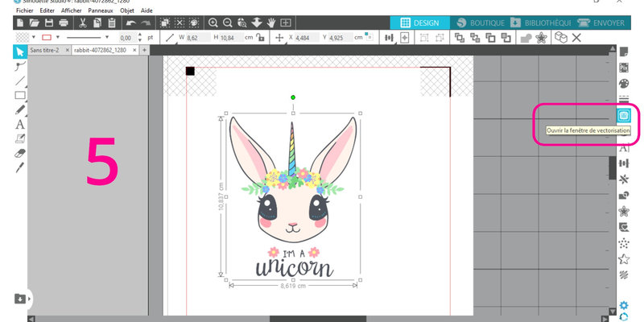Select the Text tool in left toolbar

tap(20, 124)
